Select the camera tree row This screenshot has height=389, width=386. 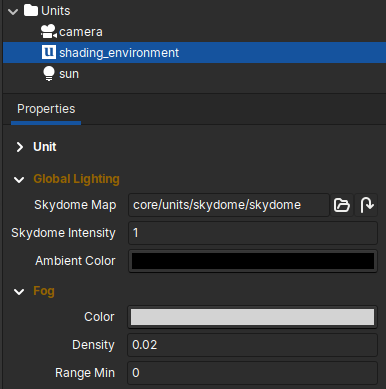194,32
